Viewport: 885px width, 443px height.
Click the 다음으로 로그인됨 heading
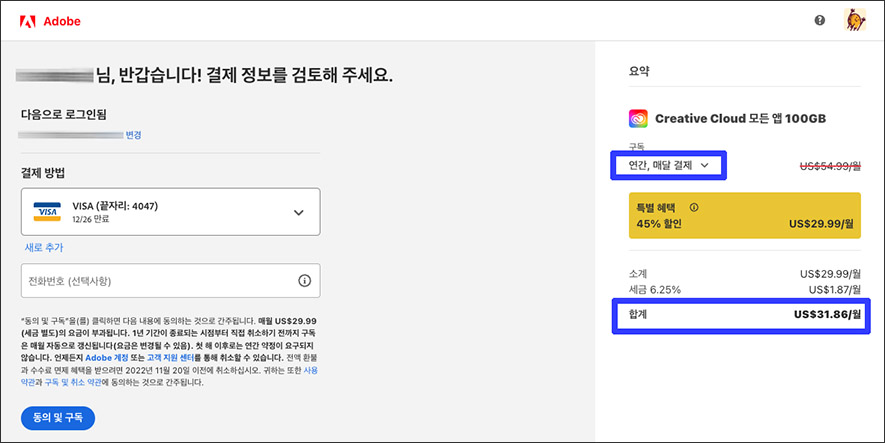64,115
